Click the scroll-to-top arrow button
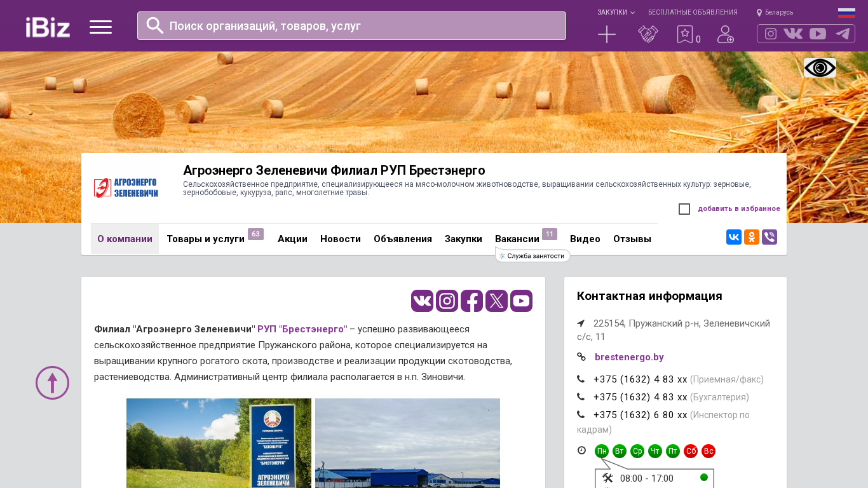This screenshot has height=488, width=868. pos(52,383)
